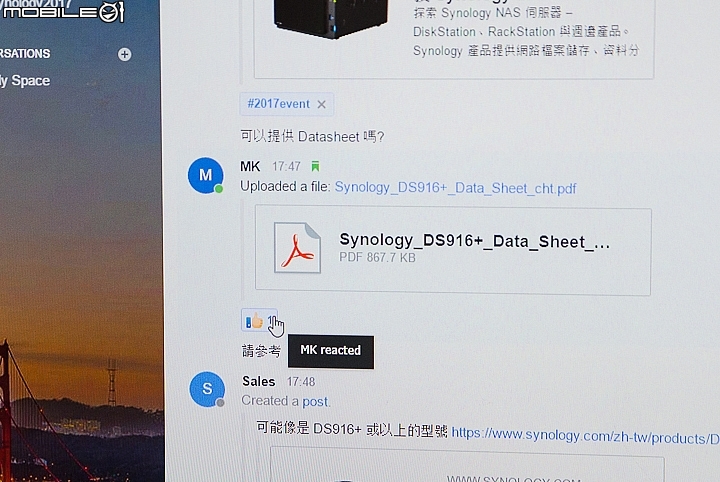Open the synology.com products URL
720x482 pixels.
(585, 435)
